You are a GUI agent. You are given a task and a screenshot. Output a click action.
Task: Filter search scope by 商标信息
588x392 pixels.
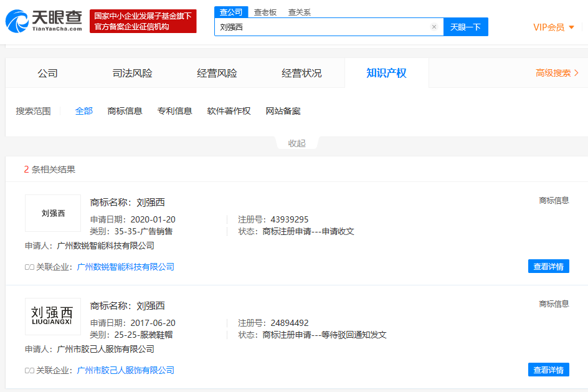click(125, 111)
